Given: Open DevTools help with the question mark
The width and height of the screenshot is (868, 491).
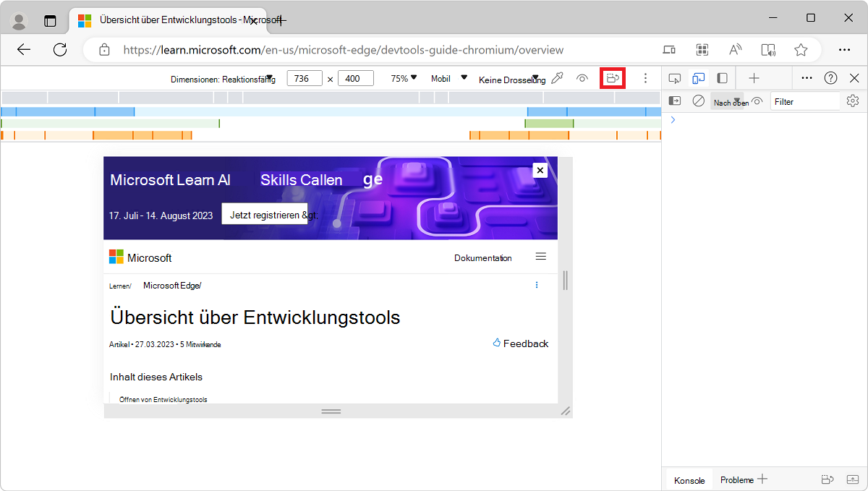Looking at the screenshot, I should coord(829,77).
